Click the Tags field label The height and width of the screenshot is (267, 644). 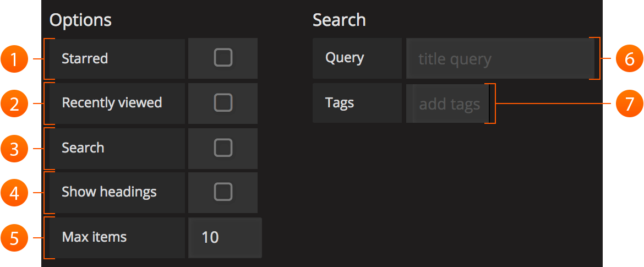[x=340, y=103]
